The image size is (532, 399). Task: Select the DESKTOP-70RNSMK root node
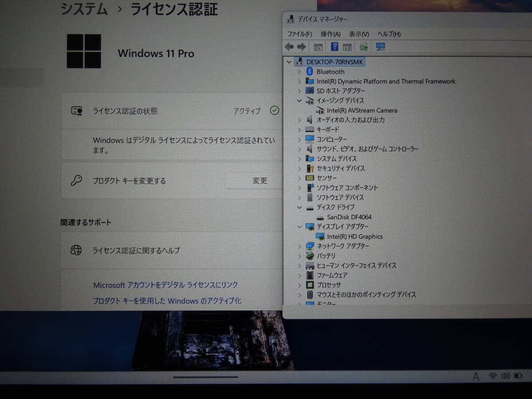(x=335, y=62)
